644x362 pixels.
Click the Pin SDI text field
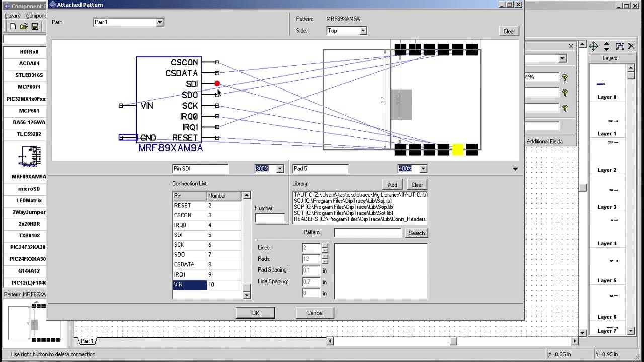[x=200, y=169]
